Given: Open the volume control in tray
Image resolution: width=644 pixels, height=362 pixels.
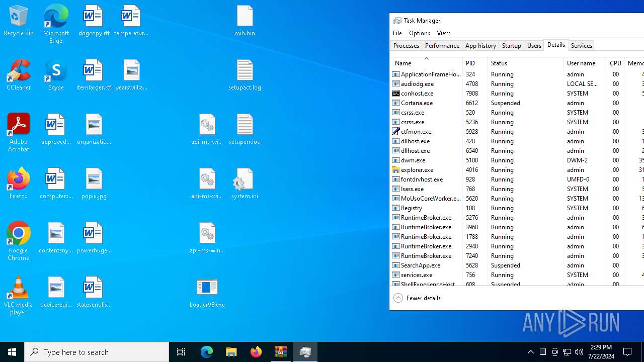Looking at the screenshot, I should tap(579, 352).
